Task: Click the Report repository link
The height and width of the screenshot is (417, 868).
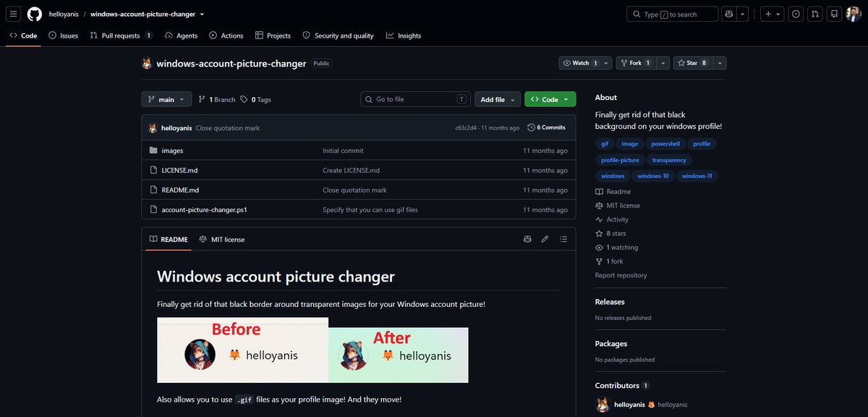Action: click(621, 275)
